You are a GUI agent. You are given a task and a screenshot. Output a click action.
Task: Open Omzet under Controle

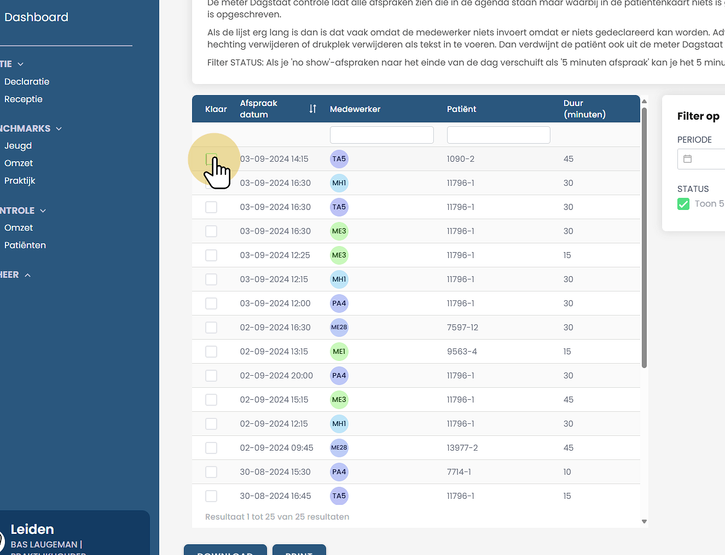18,228
